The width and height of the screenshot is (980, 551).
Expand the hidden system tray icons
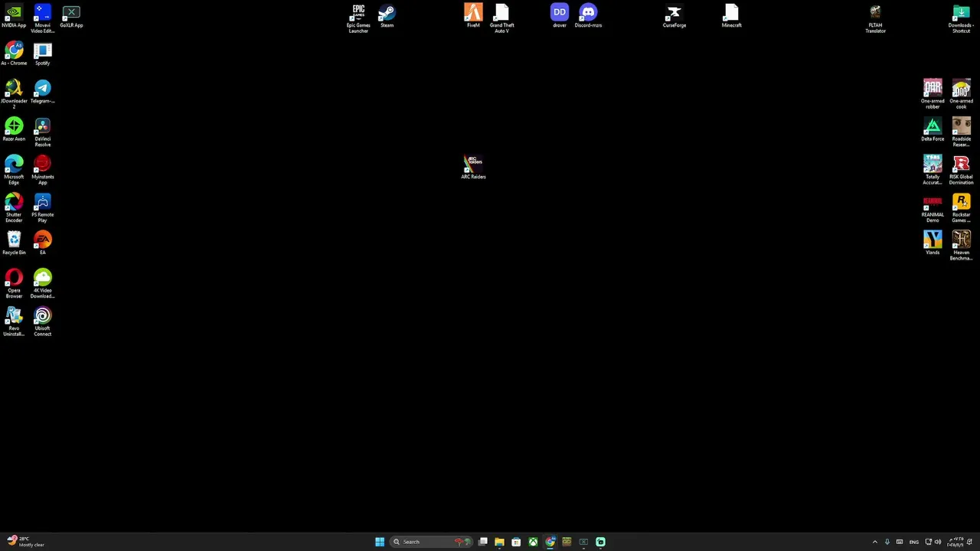click(x=875, y=542)
